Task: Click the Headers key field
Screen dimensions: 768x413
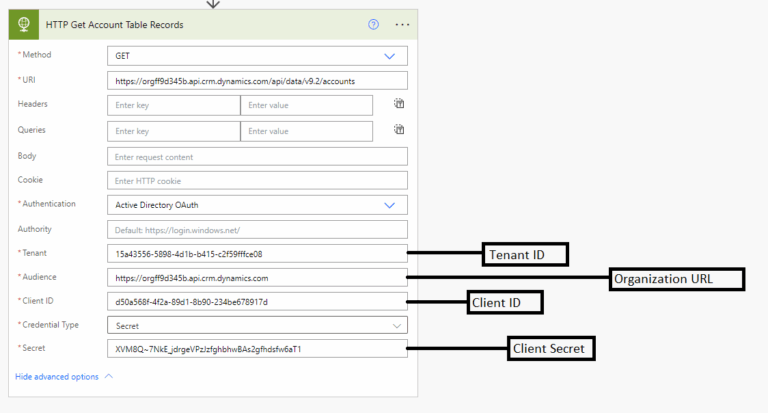Action: click(173, 105)
